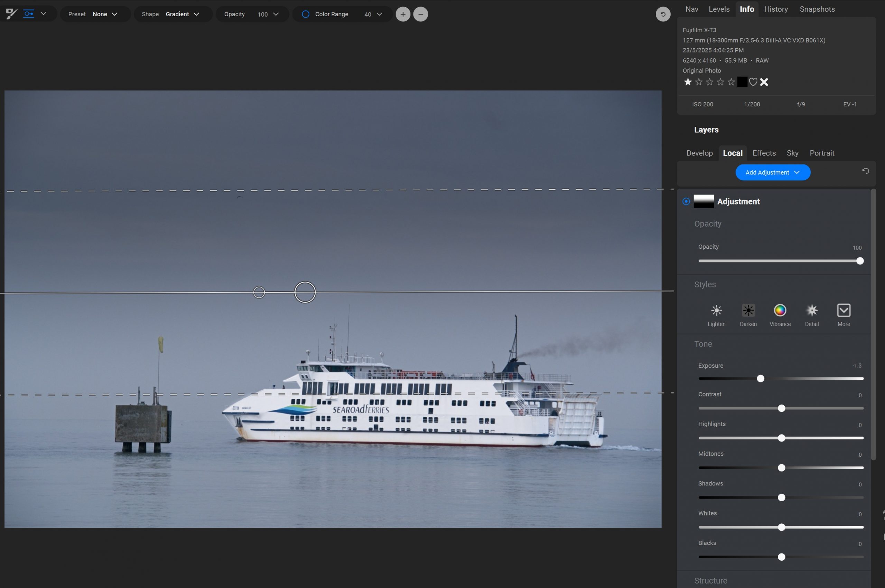The image size is (885, 588).
Task: Apply the Vibrance style preset
Action: [x=780, y=311]
